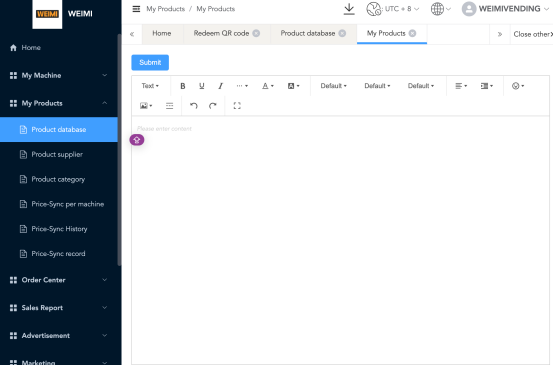
Task: Expand the My Machine sidebar menu
Action: (x=59, y=75)
